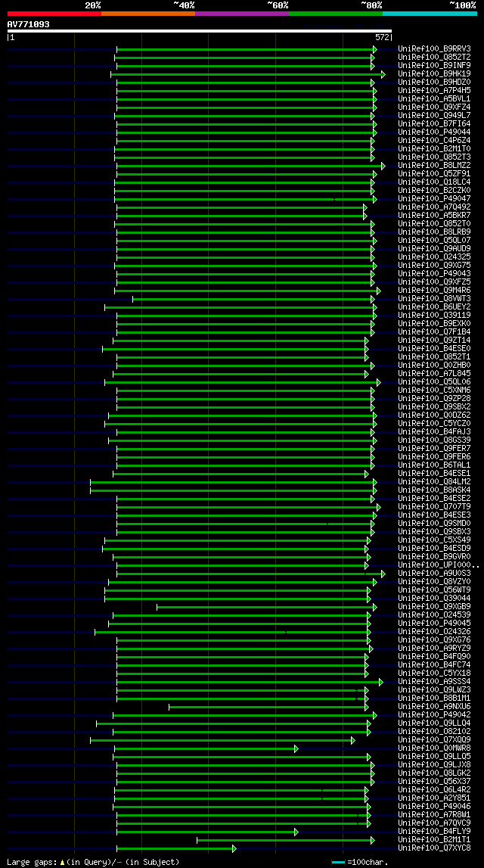This screenshot has height=868, width=484.
Task: Open hit UniRef100_Q852T2
Action: pyautogui.click(x=434, y=58)
